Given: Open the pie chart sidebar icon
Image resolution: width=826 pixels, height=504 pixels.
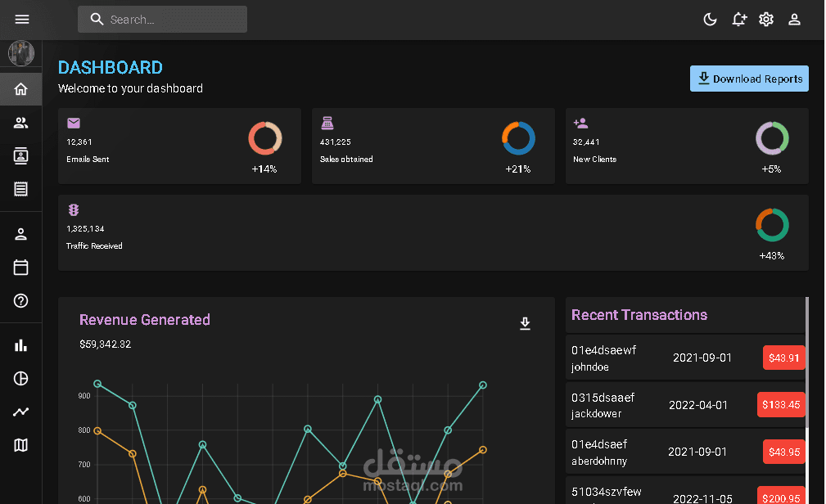Looking at the screenshot, I should click(x=21, y=379).
